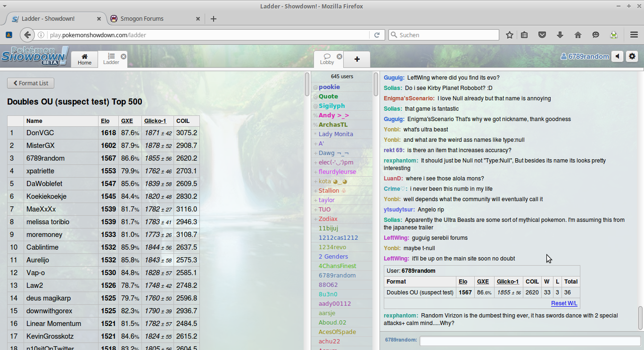Reload the page with the refresh icon
Image resolution: width=644 pixels, height=350 pixels.
click(377, 35)
